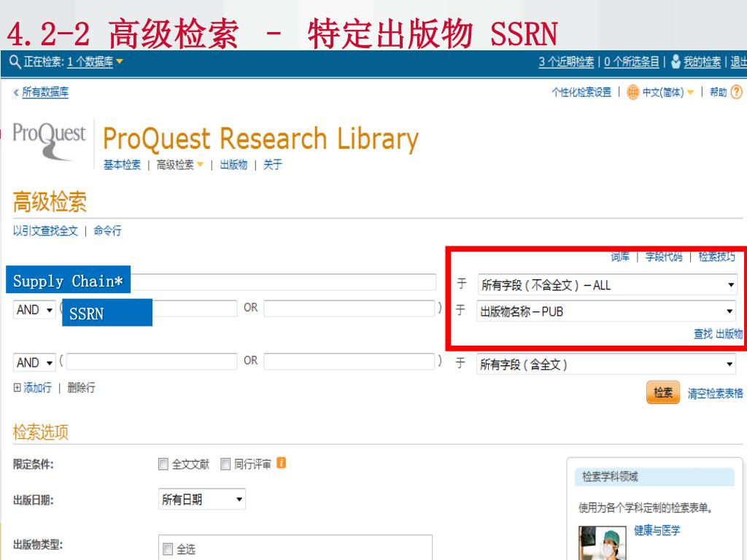Screen dimensions: 747x560
Task: Open the '词库' thesaurus link
Action: coord(620,257)
